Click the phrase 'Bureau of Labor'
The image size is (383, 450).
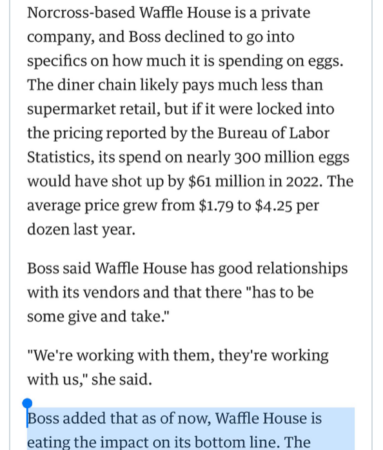click(273, 133)
